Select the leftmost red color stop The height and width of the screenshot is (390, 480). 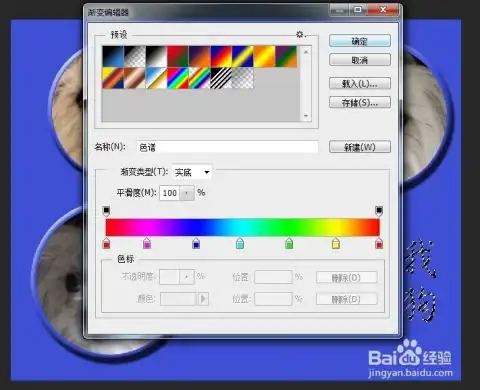coord(106,243)
